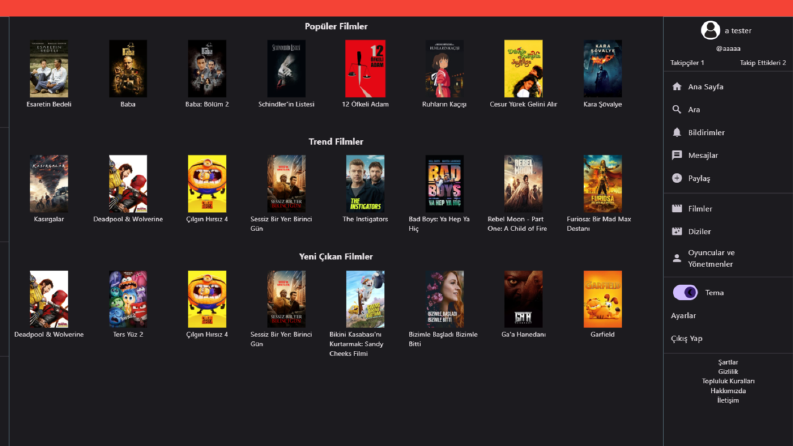Viewport: 793px width, 446px height.
Task: Open Kara Şövalye poster
Action: (x=602, y=69)
